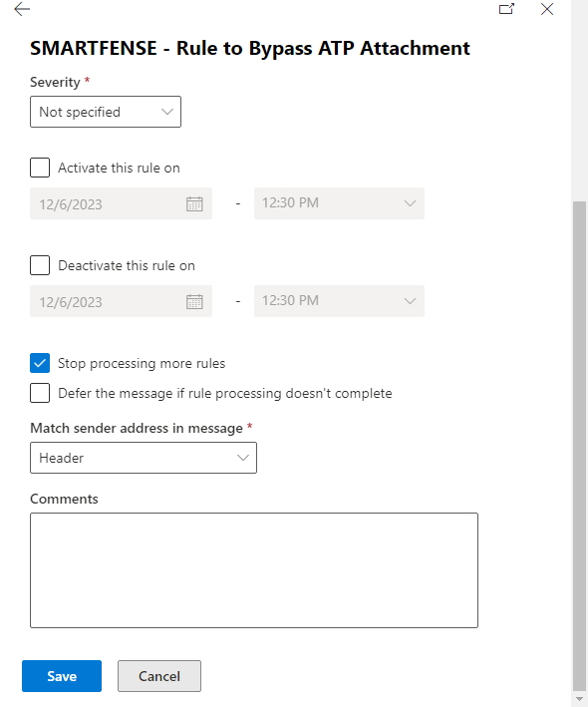Uncheck Stop processing more rules
Viewport: 588px width, 707px height.
tap(40, 363)
